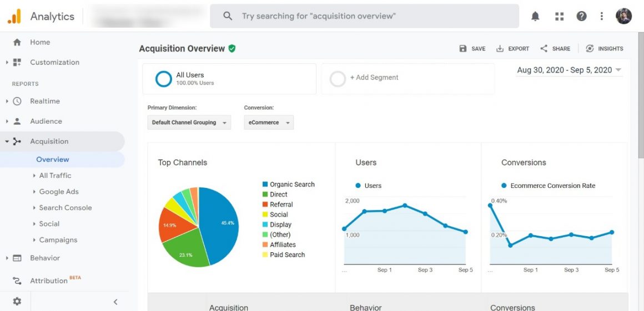The image size is (644, 311).
Task: Expand the Google Ads submenu
Action: [34, 192]
